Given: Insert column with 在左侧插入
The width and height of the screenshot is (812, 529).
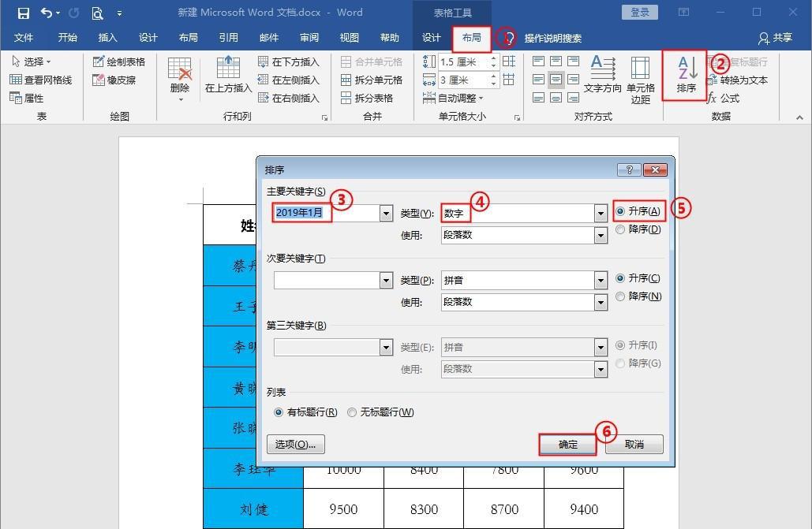Looking at the screenshot, I should [289, 80].
